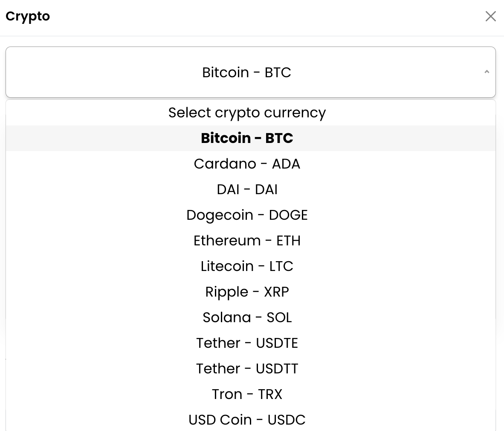Switch currency to the TRX entry
Viewport: 504px width, 431px height.
point(247,394)
